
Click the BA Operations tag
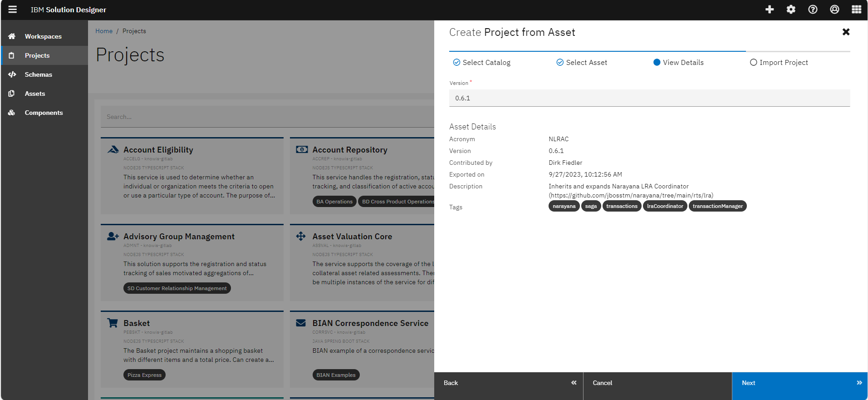(x=334, y=202)
